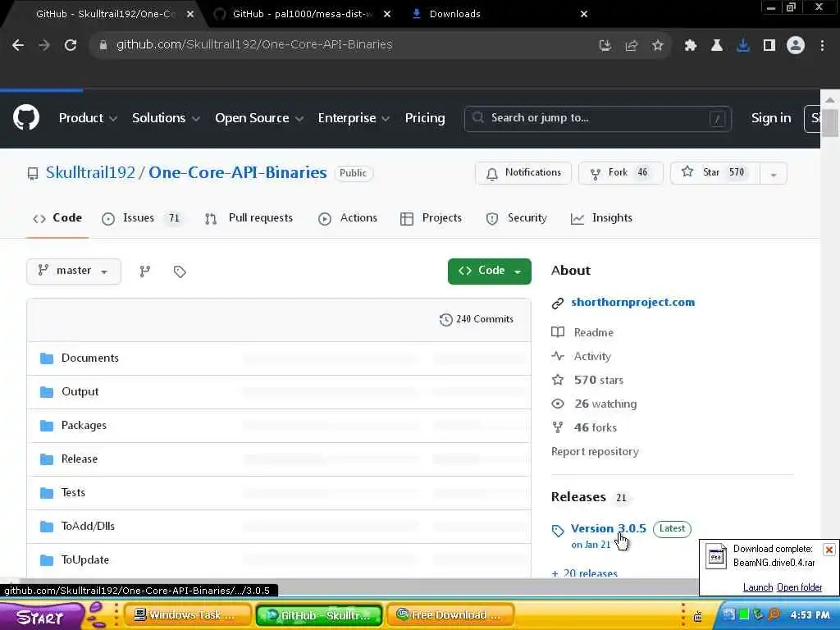Click the Start button on taskbar

(40, 617)
